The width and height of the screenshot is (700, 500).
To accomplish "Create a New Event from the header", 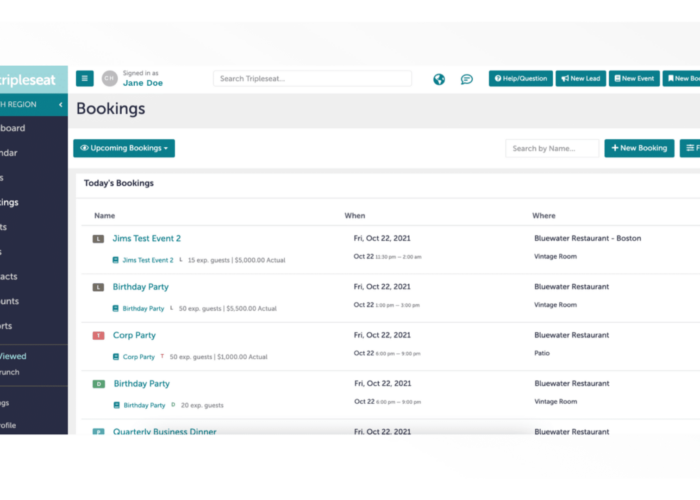I will click(634, 79).
